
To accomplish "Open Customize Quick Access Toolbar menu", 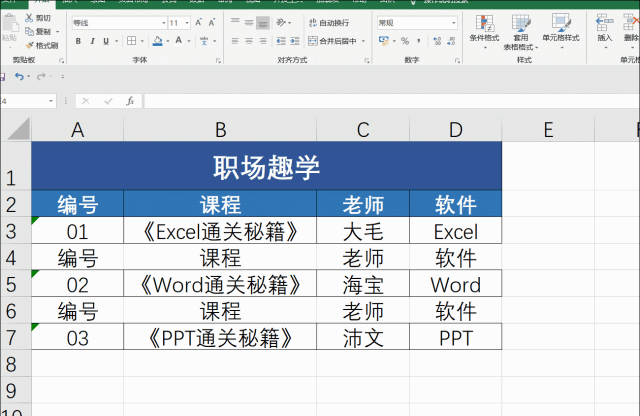I will coord(62,76).
